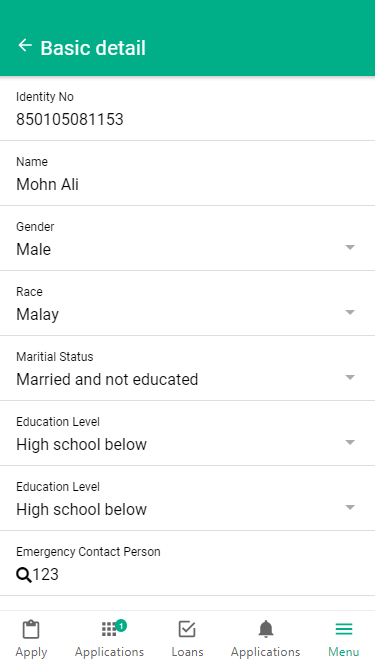Click the Married and not educated value

tap(107, 379)
